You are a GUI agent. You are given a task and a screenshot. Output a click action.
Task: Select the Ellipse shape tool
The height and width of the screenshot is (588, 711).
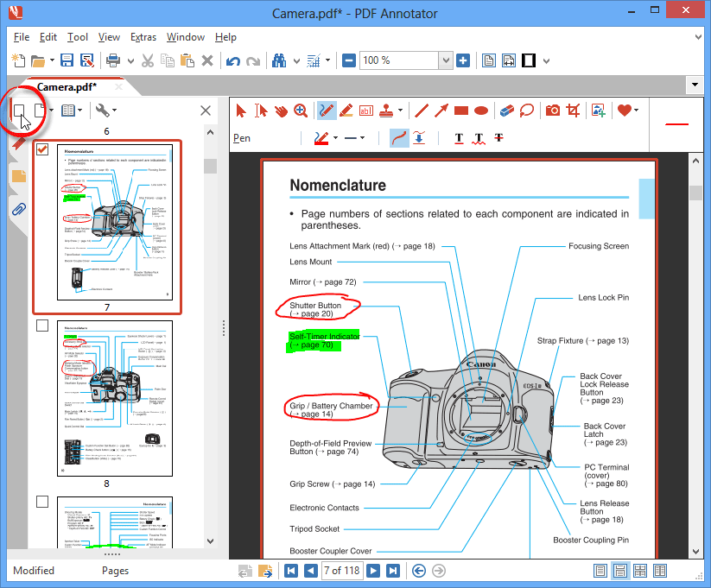pos(481,111)
